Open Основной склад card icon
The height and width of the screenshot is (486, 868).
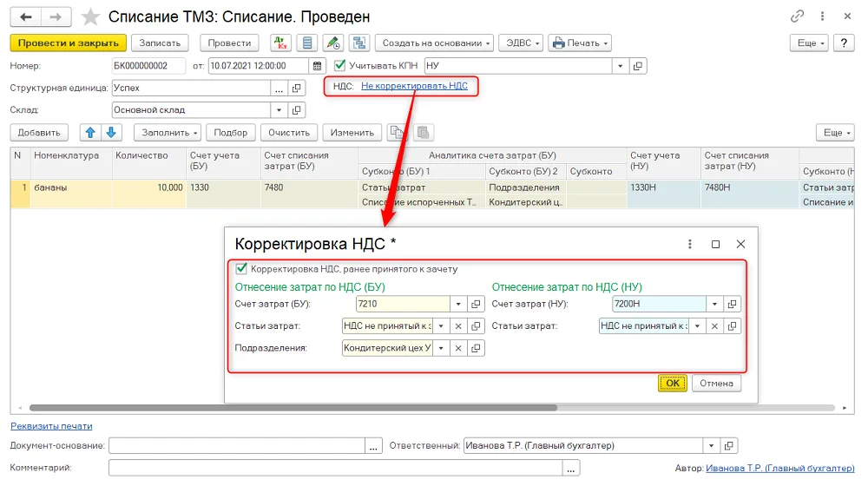(x=296, y=110)
